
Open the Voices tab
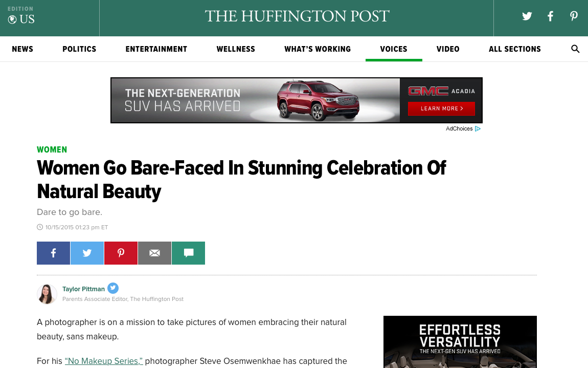[394, 49]
